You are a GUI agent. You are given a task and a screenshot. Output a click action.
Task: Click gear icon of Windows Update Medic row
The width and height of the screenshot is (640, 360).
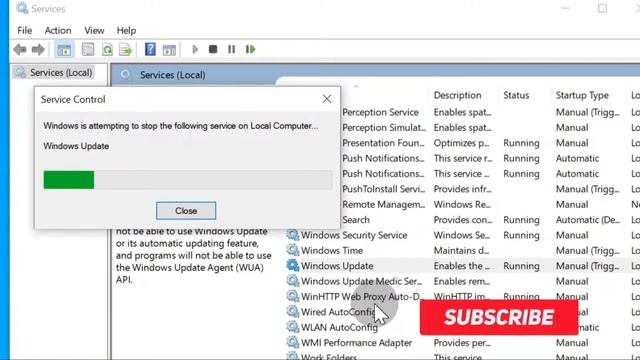pos(293,281)
